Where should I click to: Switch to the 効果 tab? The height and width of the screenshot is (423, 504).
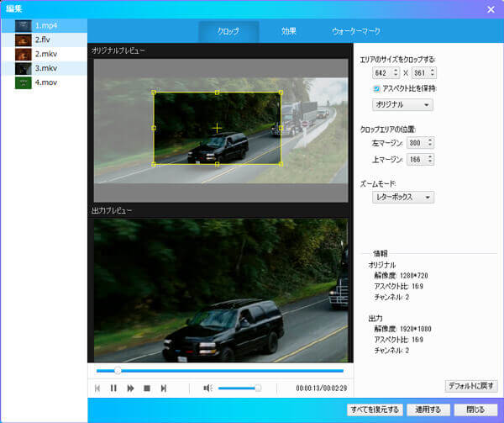click(x=288, y=31)
